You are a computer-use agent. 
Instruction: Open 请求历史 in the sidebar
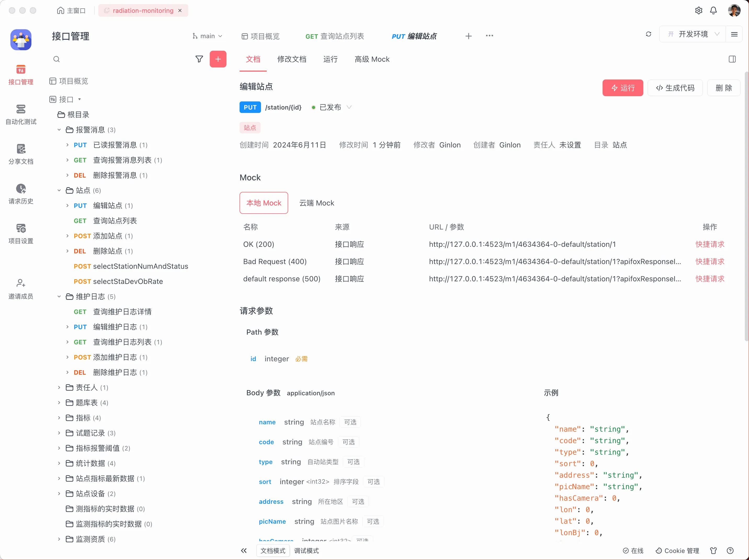click(21, 194)
